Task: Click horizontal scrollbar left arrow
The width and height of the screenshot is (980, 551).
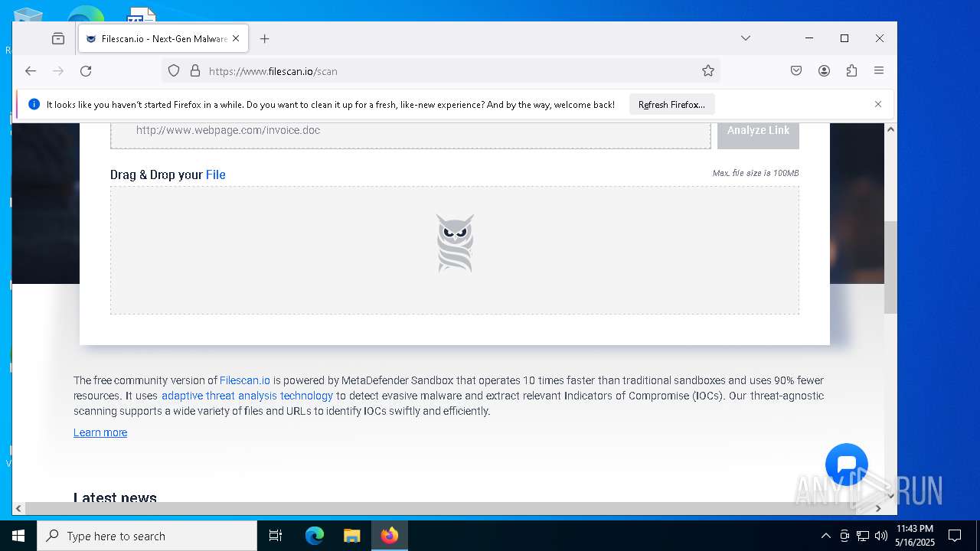Action: 18,508
